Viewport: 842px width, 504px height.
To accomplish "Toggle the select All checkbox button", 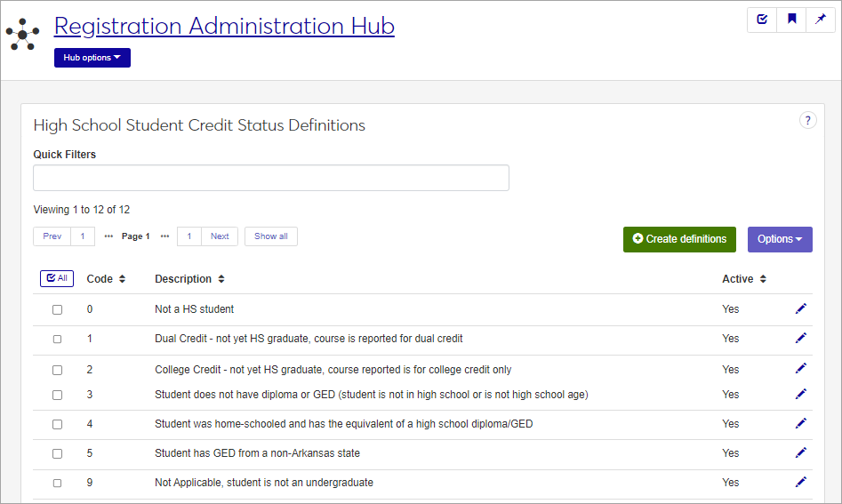I will 56,278.
